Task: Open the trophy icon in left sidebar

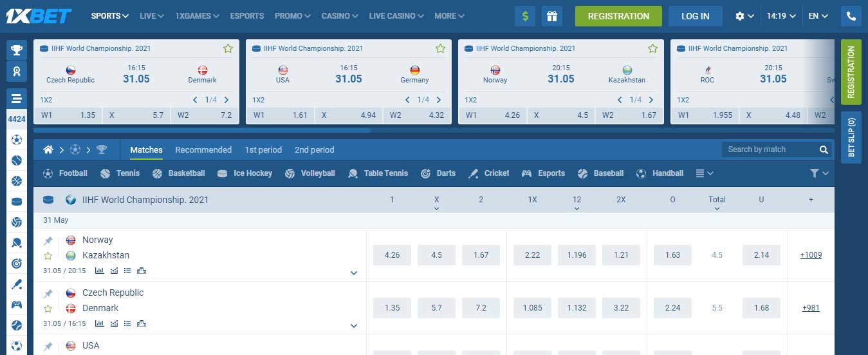Action: pos(17,50)
